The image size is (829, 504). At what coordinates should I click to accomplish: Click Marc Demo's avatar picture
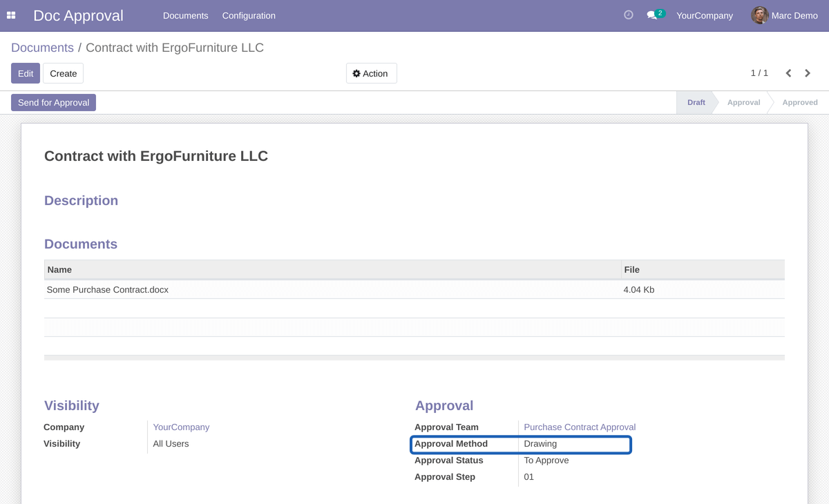pos(759,15)
